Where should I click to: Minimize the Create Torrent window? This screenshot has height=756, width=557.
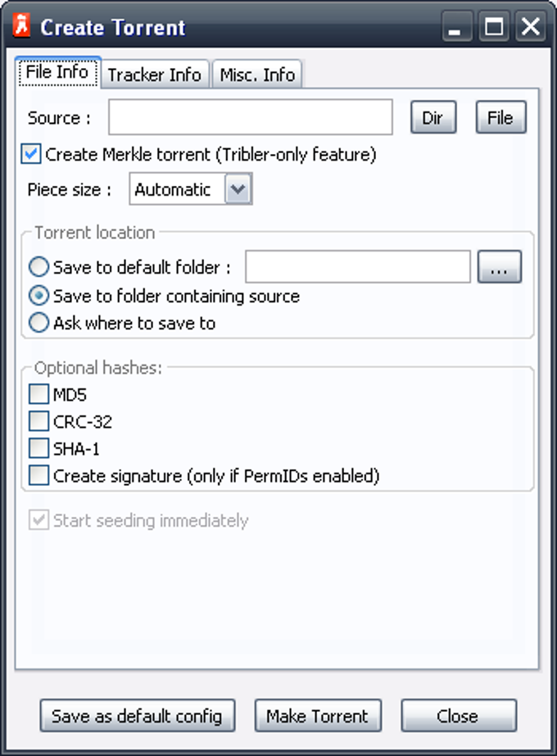[457, 28]
